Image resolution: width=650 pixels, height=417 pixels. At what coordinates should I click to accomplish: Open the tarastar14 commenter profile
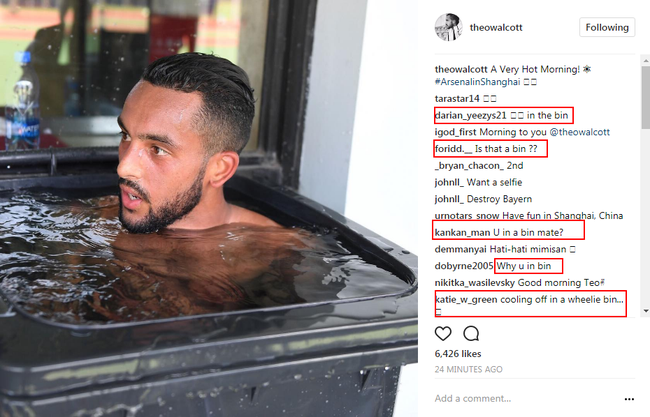tap(457, 99)
